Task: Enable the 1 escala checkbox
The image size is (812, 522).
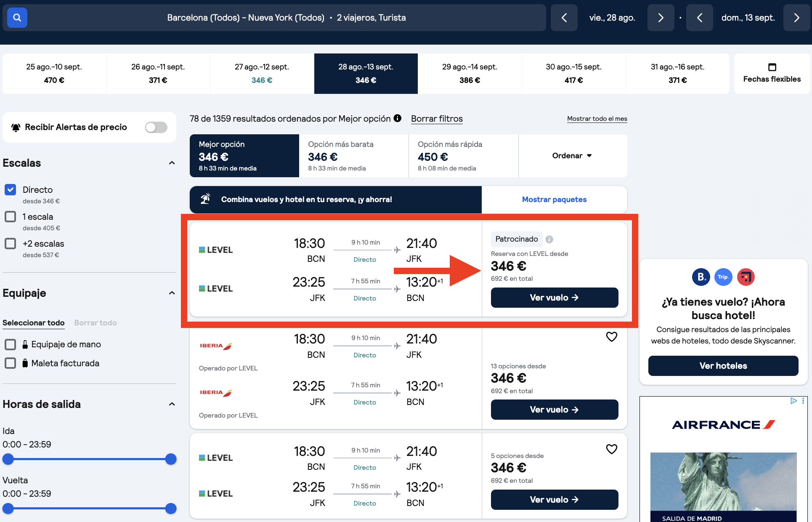Action: (x=10, y=216)
